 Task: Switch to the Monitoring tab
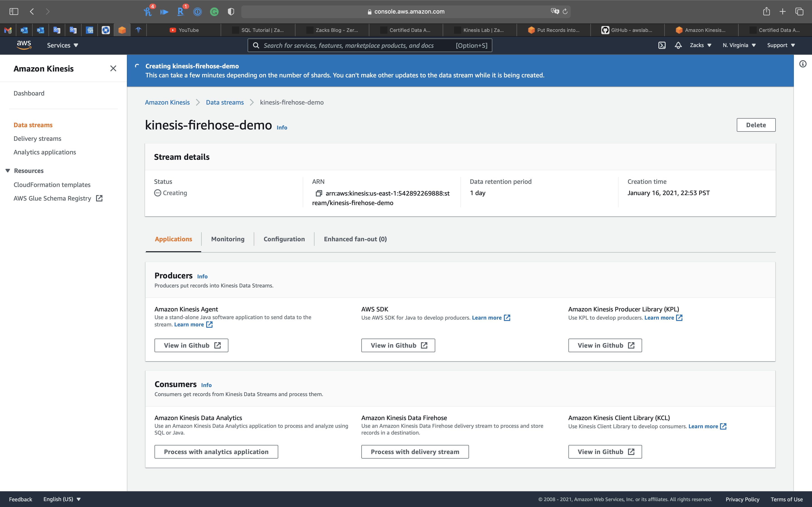227,239
